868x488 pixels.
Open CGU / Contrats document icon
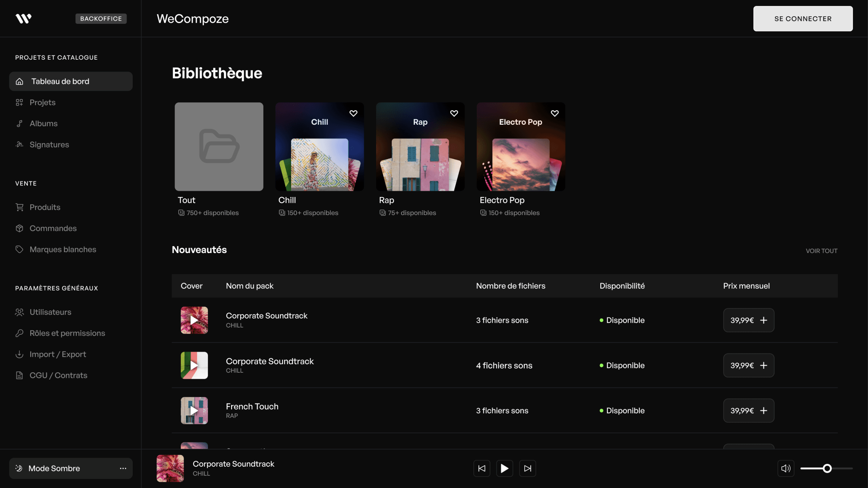click(x=20, y=375)
